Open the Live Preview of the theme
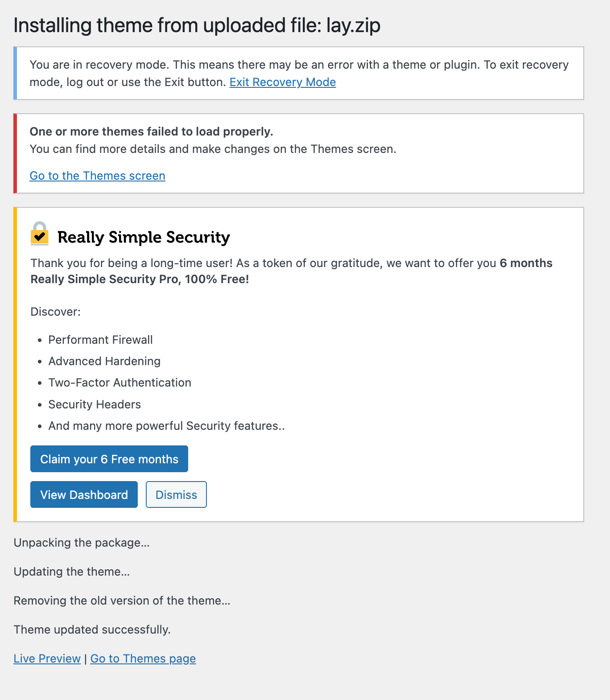The image size is (610, 700). (x=47, y=658)
